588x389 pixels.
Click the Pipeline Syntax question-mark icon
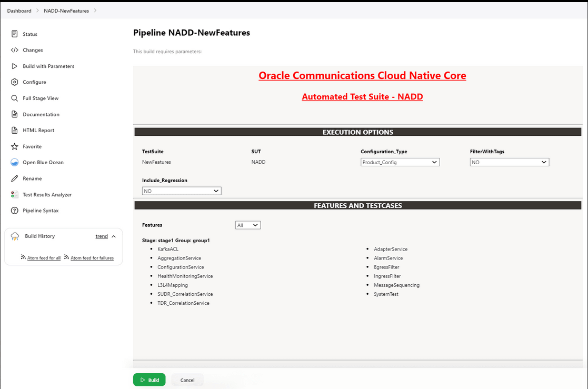coord(14,211)
